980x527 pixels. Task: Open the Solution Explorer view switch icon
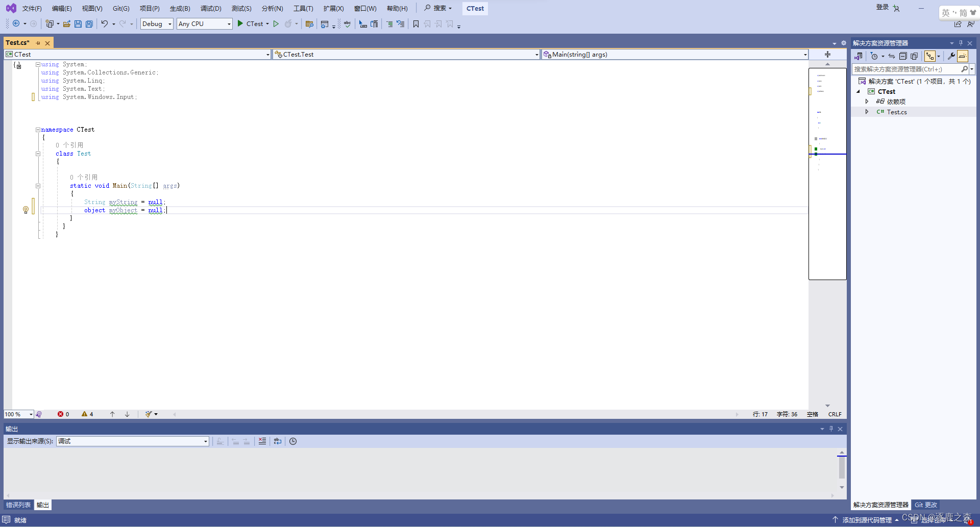pos(859,56)
